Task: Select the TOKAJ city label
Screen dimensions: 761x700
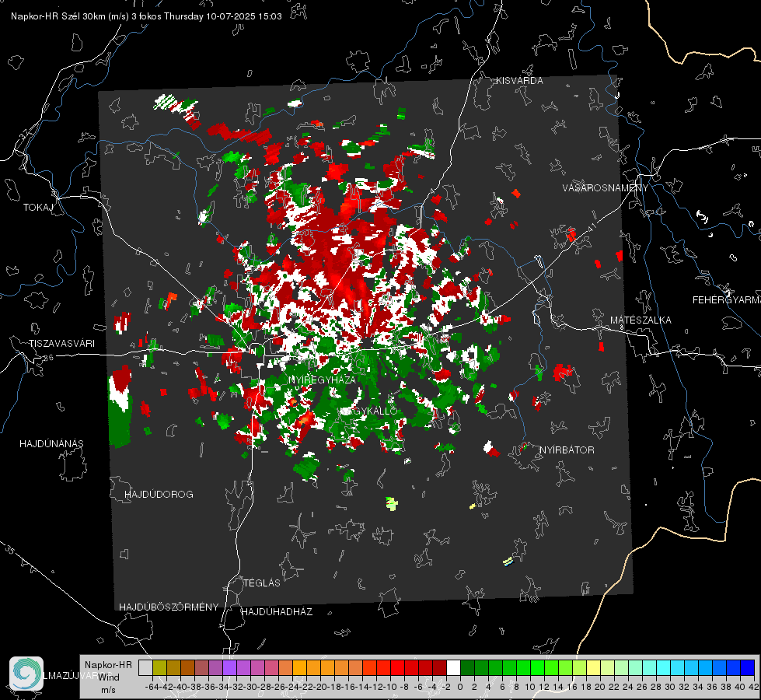Action: pyautogui.click(x=38, y=208)
